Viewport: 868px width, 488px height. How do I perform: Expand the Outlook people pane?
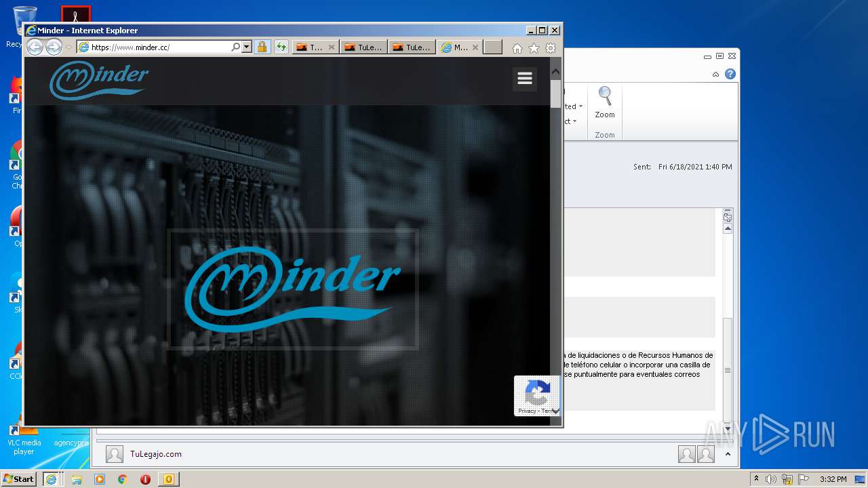(x=728, y=454)
